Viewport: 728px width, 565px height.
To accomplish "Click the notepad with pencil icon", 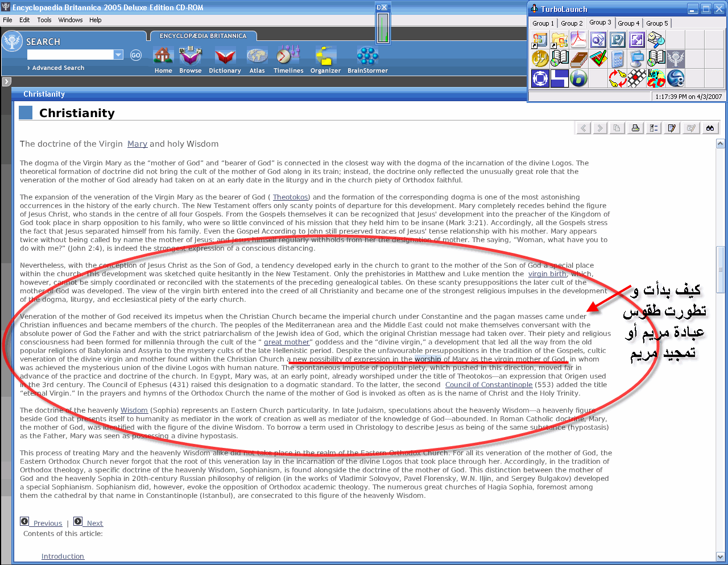I will [x=672, y=128].
